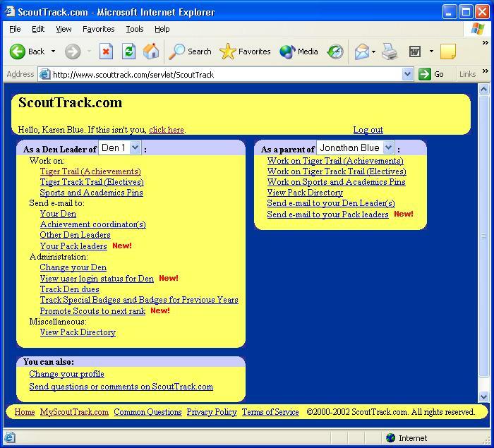Open the Search pane magnifier
The height and width of the screenshot is (448, 494).
191,52
